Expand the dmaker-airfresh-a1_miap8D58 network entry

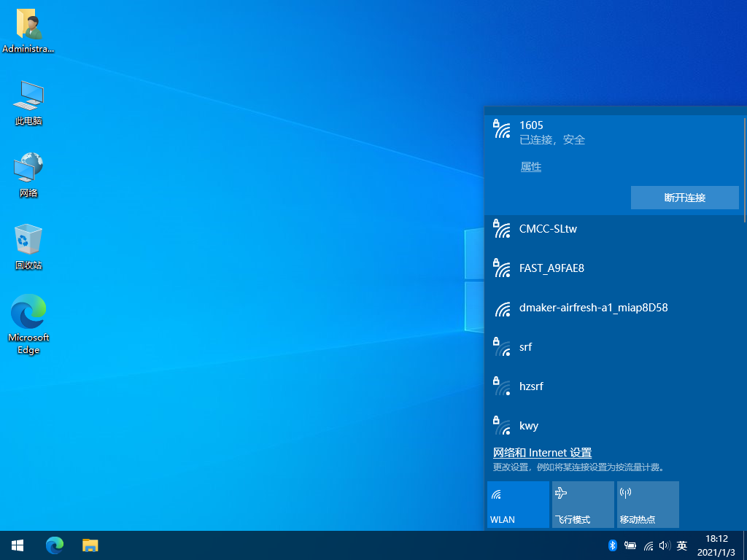[613, 308]
